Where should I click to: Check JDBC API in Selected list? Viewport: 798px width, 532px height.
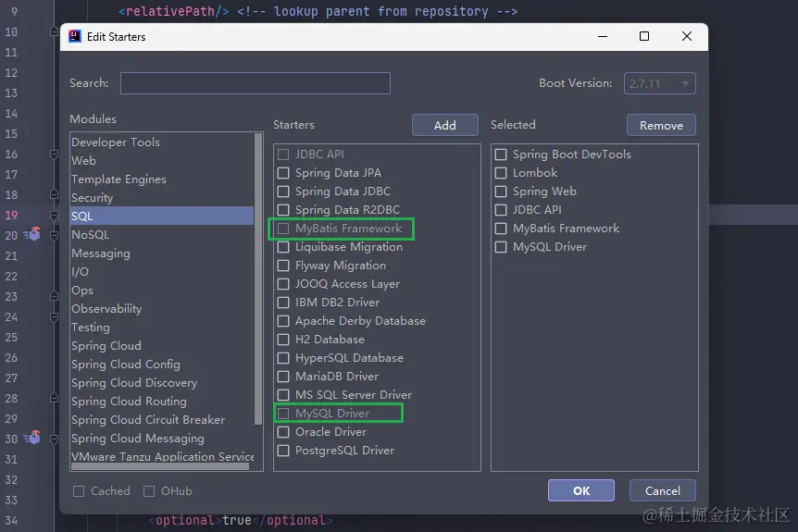coord(501,209)
